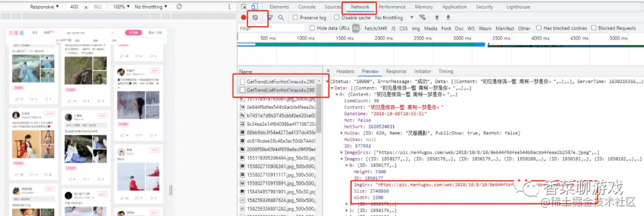Check the Disable cache option
The width and height of the screenshot is (644, 216).
337,18
